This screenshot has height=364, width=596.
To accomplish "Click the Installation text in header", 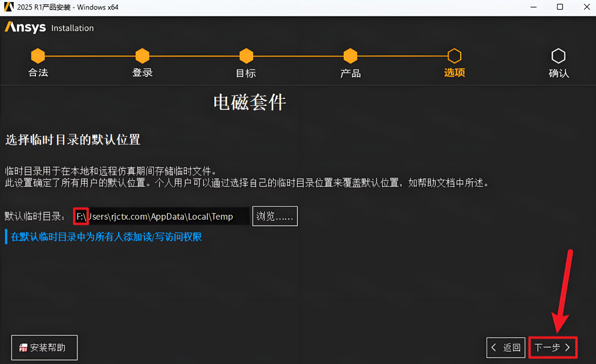I will [72, 28].
